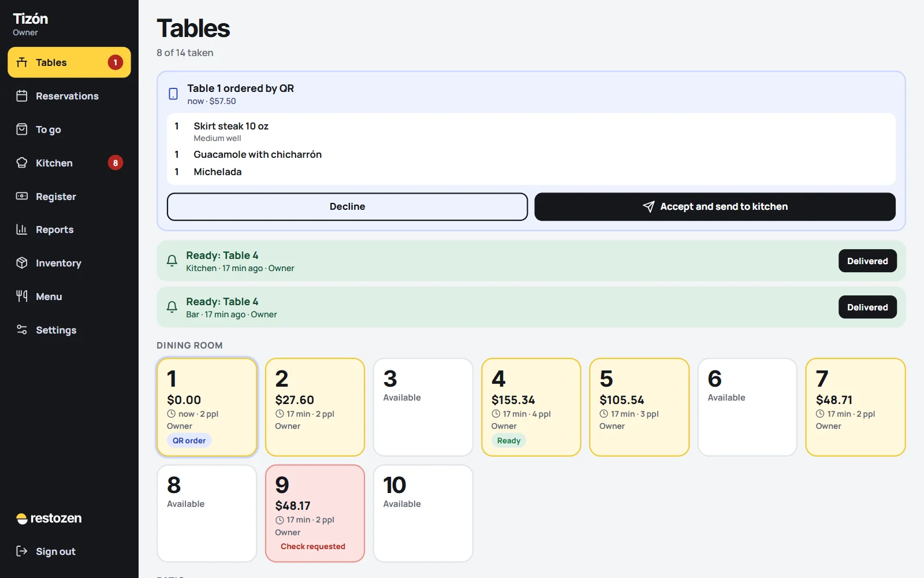Click the restozen logo
The height and width of the screenshot is (578, 924).
[x=49, y=518]
